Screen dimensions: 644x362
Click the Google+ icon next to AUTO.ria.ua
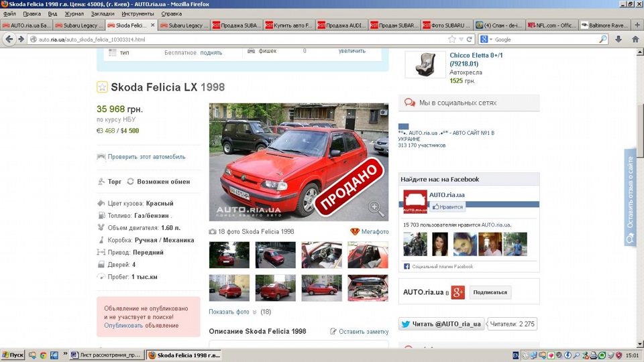click(458, 292)
